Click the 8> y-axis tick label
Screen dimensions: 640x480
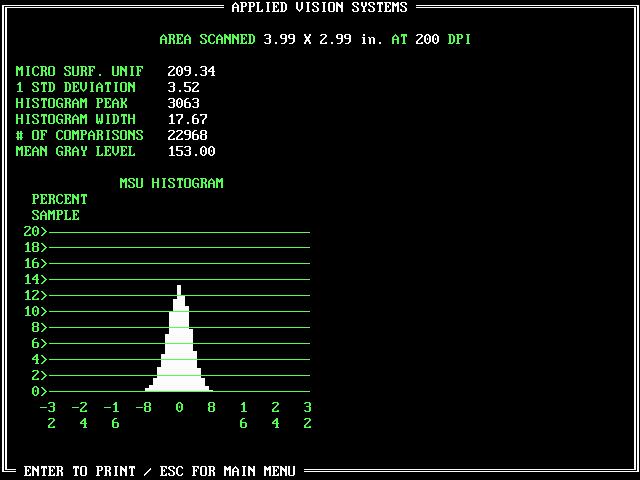tap(39, 327)
